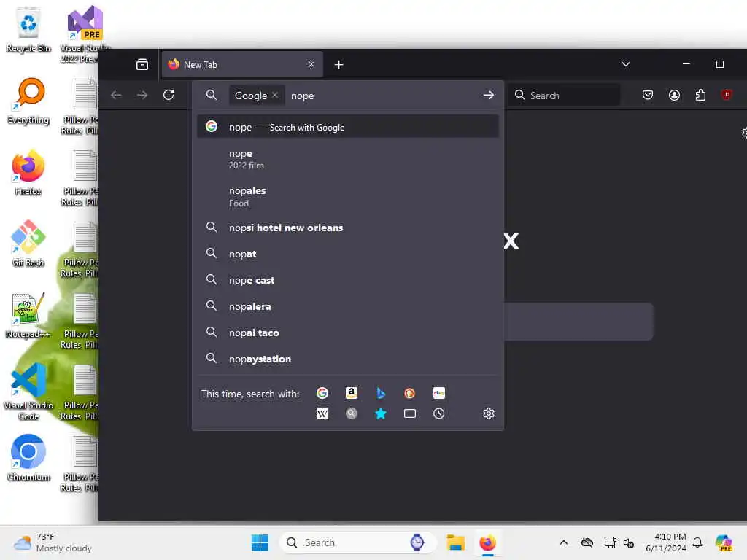Screen dimensions: 747x560
Task: Expand the list all tabs chevron
Action: [x=626, y=64]
